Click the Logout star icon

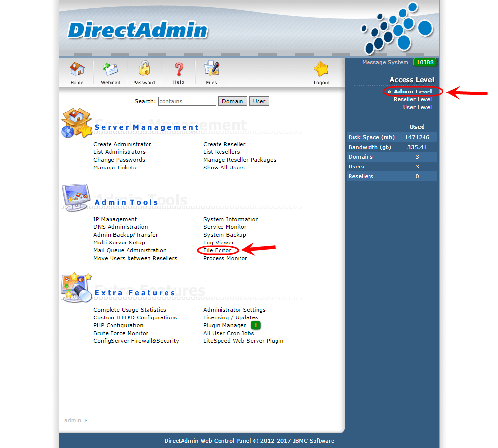pos(321,69)
